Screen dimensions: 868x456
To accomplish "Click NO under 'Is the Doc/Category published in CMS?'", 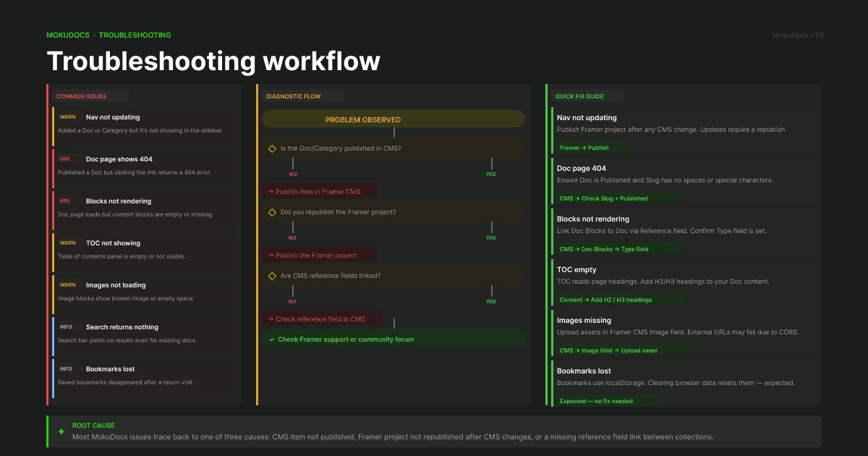I will (293, 174).
